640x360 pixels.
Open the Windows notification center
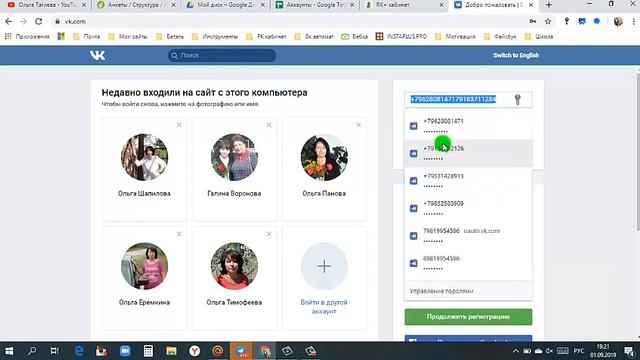pos(629,351)
